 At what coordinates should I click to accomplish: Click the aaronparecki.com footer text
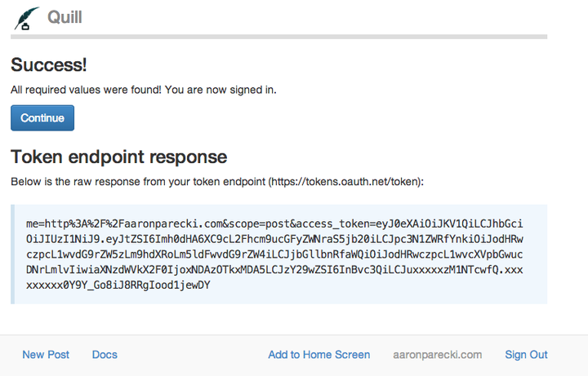437,354
